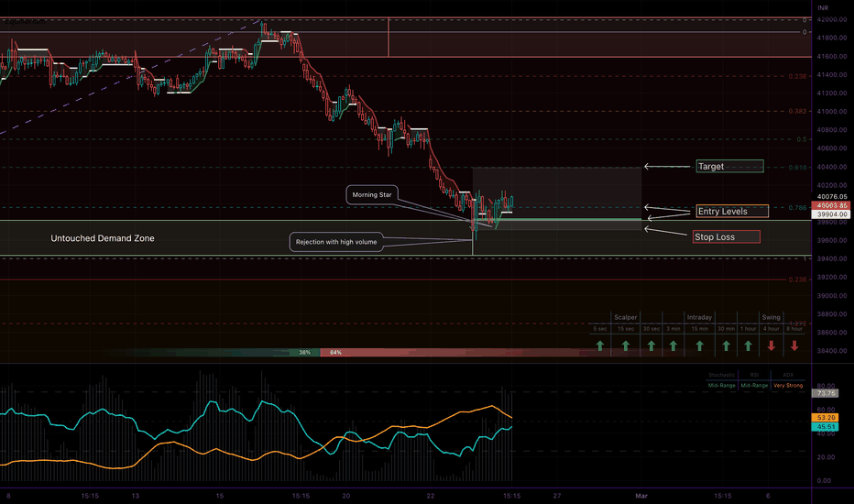The height and width of the screenshot is (504, 854).
Task: Click the 1 hour timeframe cell
Action: 748,329
